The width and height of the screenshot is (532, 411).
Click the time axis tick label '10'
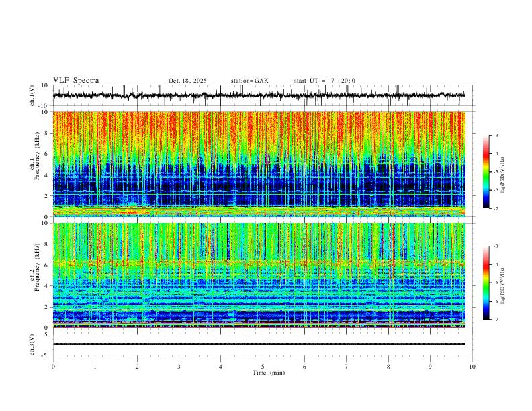(472, 367)
